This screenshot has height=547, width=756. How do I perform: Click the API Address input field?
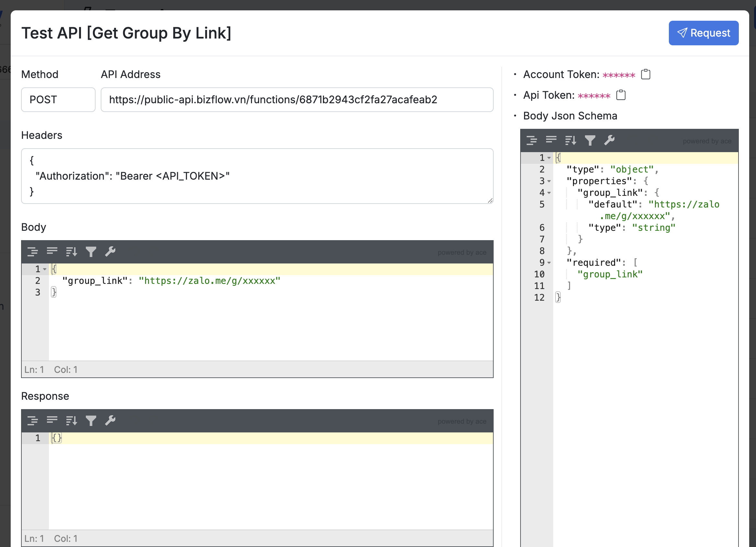click(x=297, y=100)
